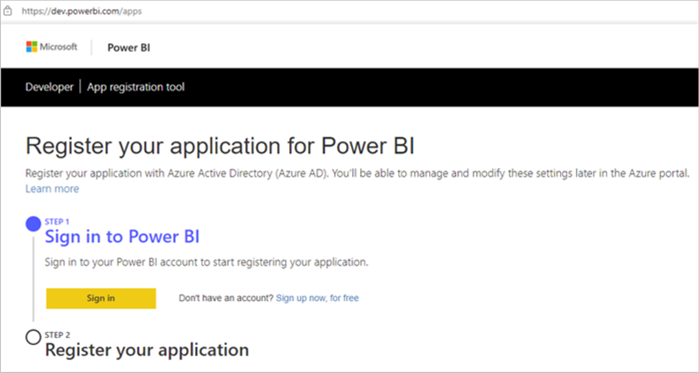Image resolution: width=699 pixels, height=373 pixels.
Task: Open Sign up now, for free link
Action: click(317, 298)
